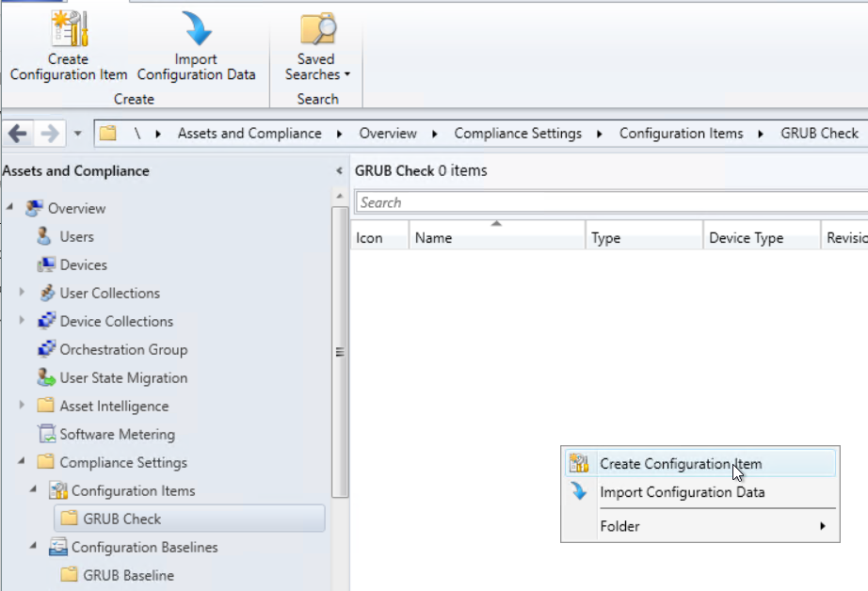Expand the Asset Intelligence folder

click(23, 406)
